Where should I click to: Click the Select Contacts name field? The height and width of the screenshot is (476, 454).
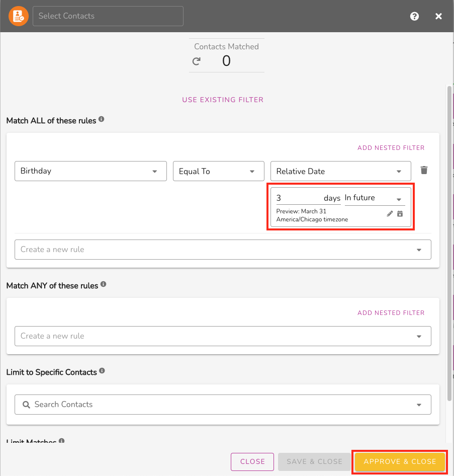coord(108,16)
